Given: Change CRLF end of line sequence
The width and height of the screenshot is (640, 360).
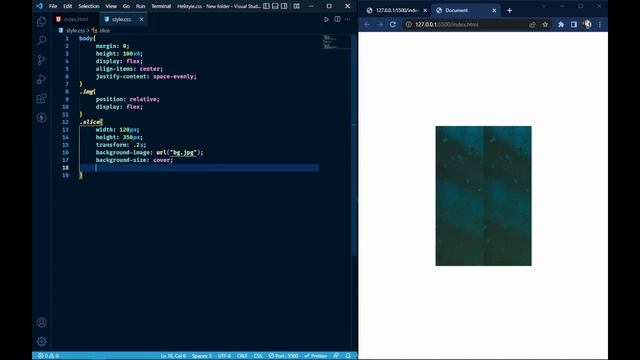Looking at the screenshot, I should (242, 356).
